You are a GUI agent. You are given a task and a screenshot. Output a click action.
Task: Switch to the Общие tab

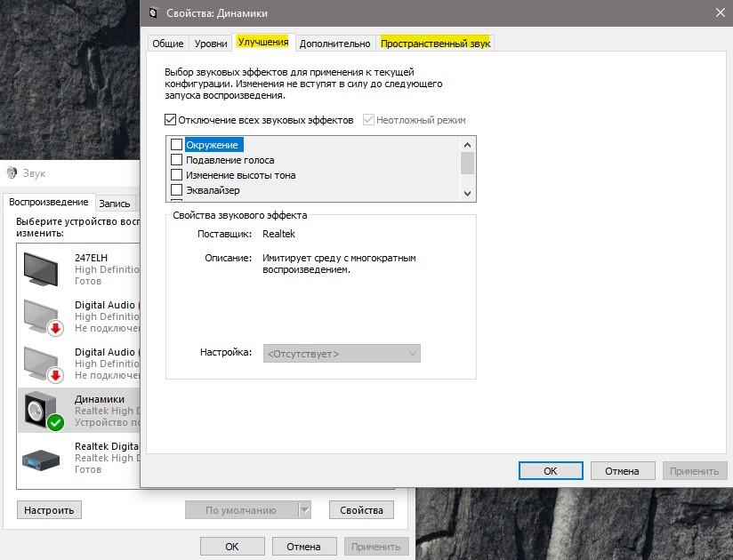click(168, 44)
